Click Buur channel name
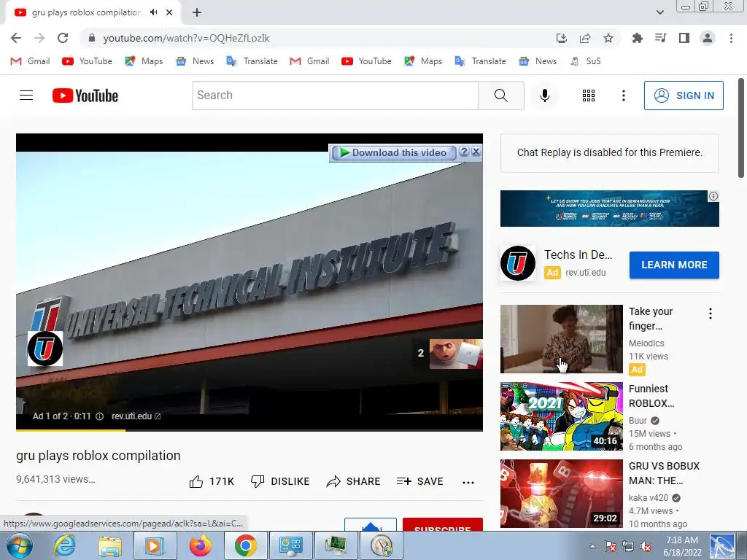The width and height of the screenshot is (747, 560). [x=638, y=421]
